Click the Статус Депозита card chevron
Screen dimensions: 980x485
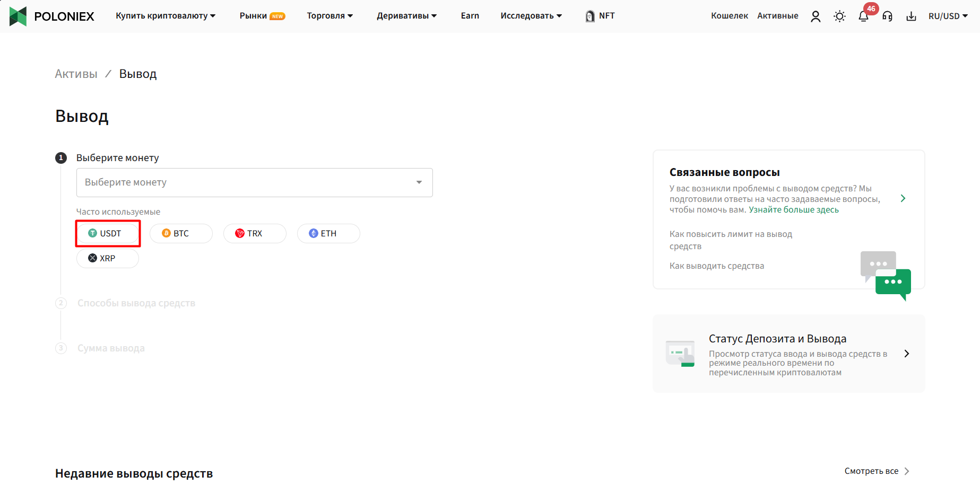coord(907,354)
